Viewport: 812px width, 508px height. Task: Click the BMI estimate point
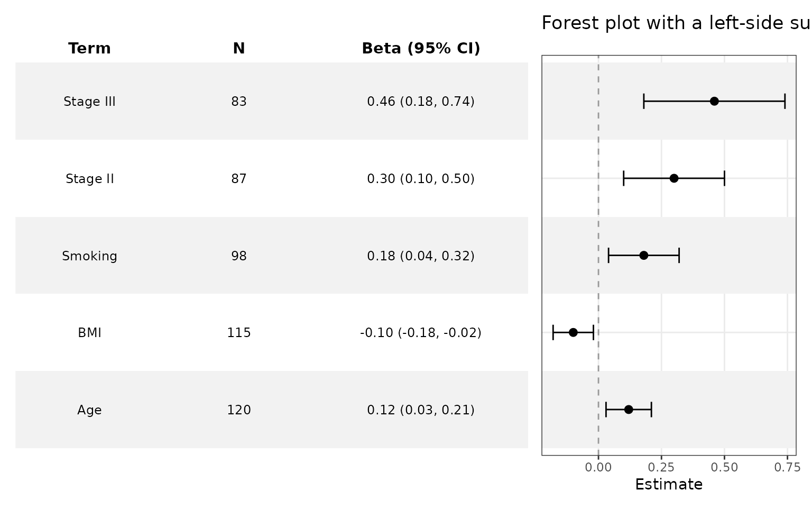point(573,332)
